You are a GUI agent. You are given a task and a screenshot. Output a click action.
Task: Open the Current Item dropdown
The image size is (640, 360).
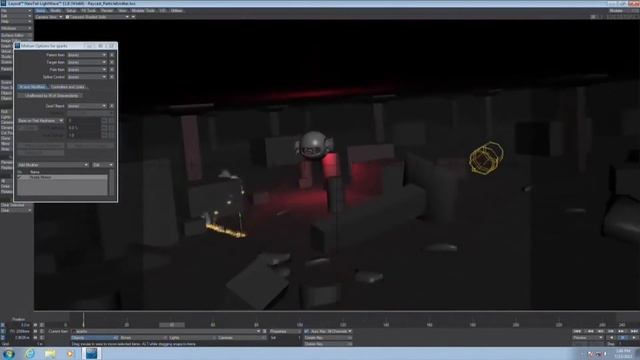[166, 331]
